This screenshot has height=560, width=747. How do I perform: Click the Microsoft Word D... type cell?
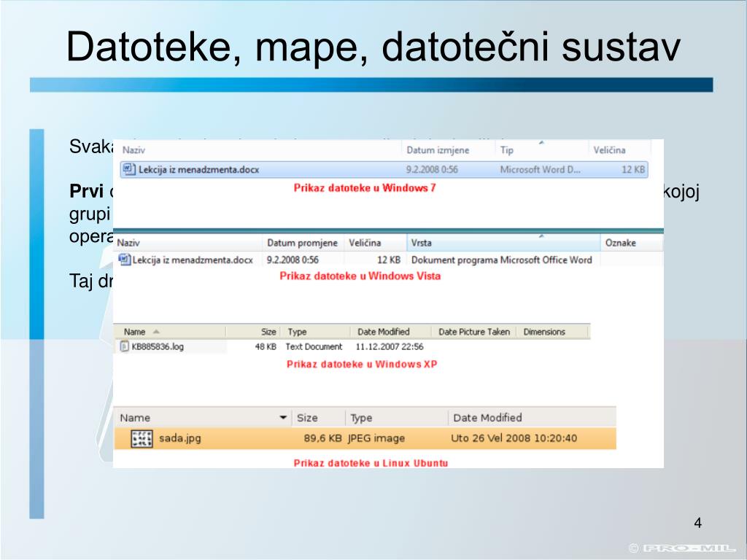pyautogui.click(x=540, y=169)
